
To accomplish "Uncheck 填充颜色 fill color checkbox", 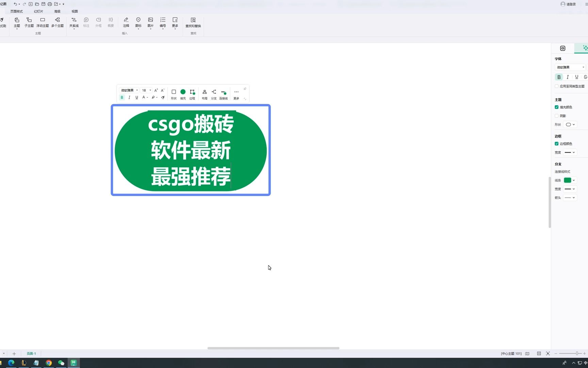I will pos(557,107).
